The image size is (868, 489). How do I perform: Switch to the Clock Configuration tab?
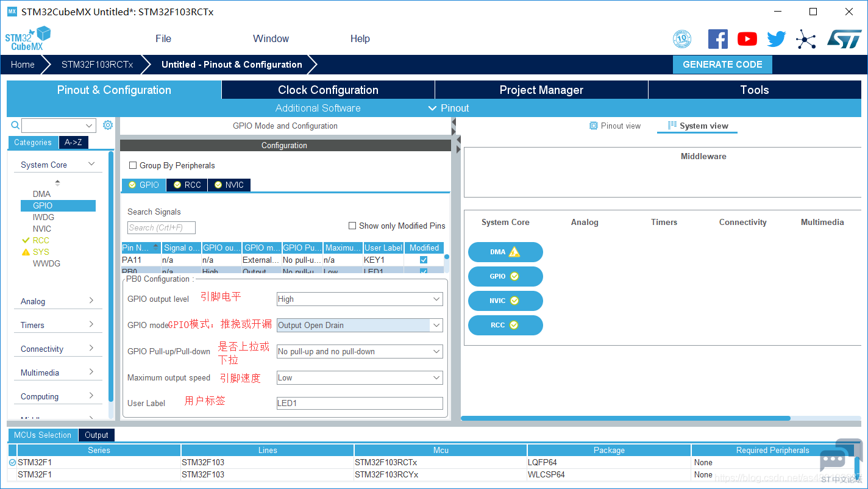click(x=328, y=90)
